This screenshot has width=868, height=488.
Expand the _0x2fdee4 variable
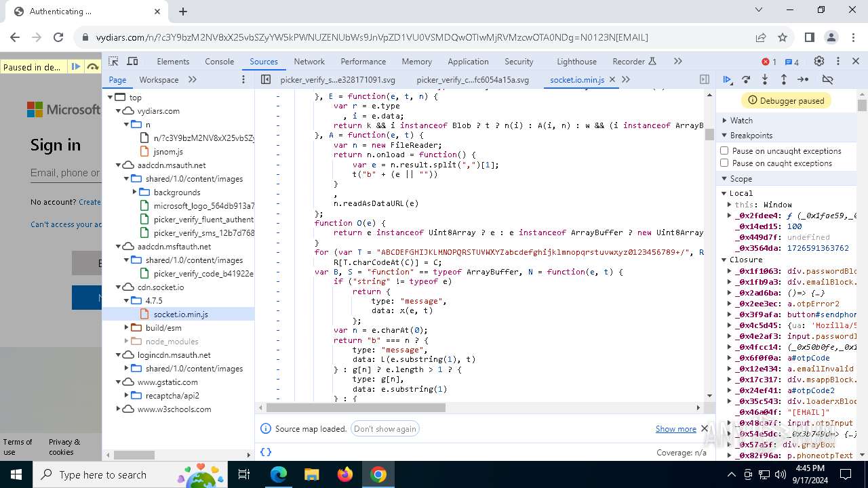[730, 216]
